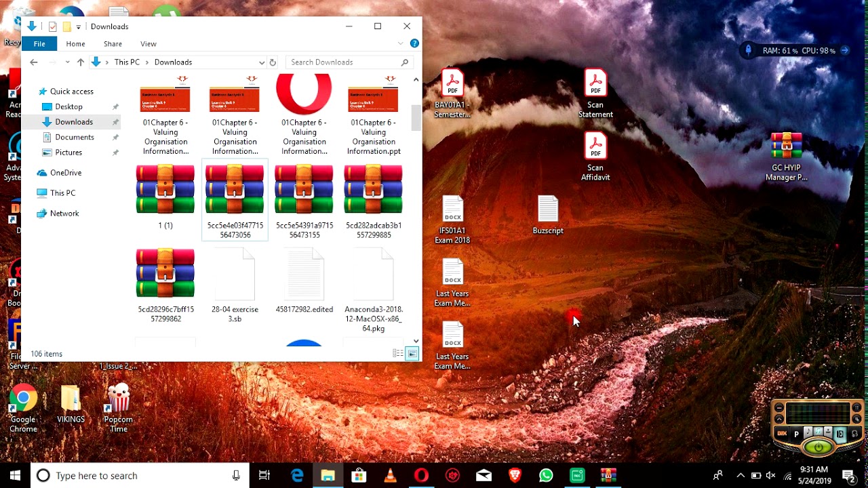Open Explorer Help icon

(414, 43)
